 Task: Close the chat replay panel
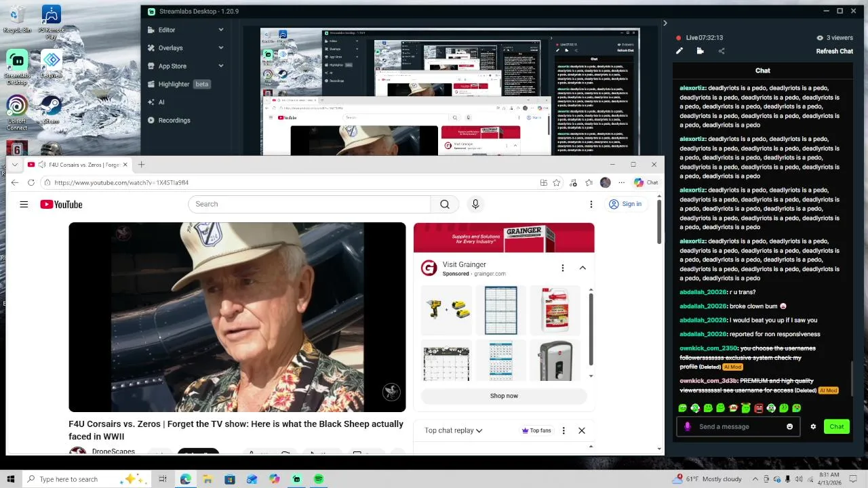pos(581,430)
